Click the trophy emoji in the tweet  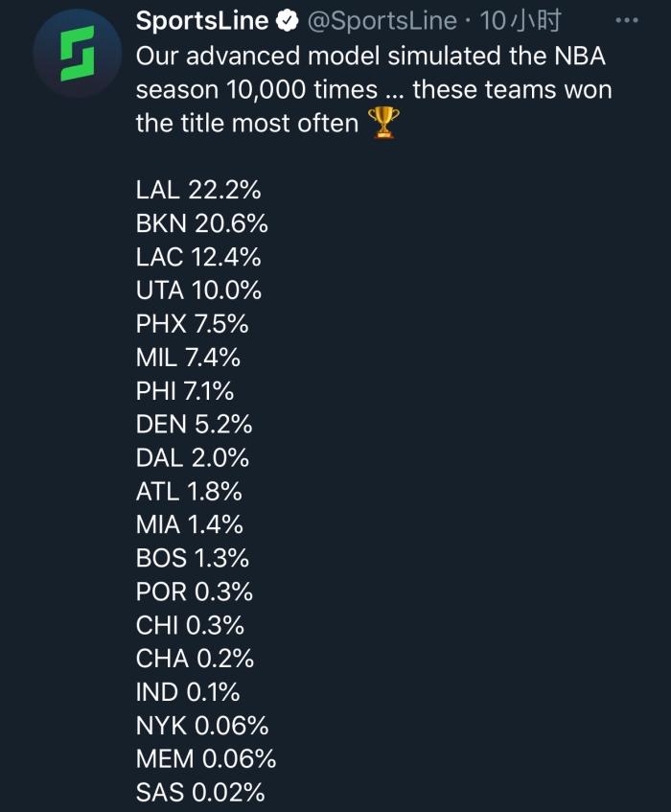tap(384, 124)
